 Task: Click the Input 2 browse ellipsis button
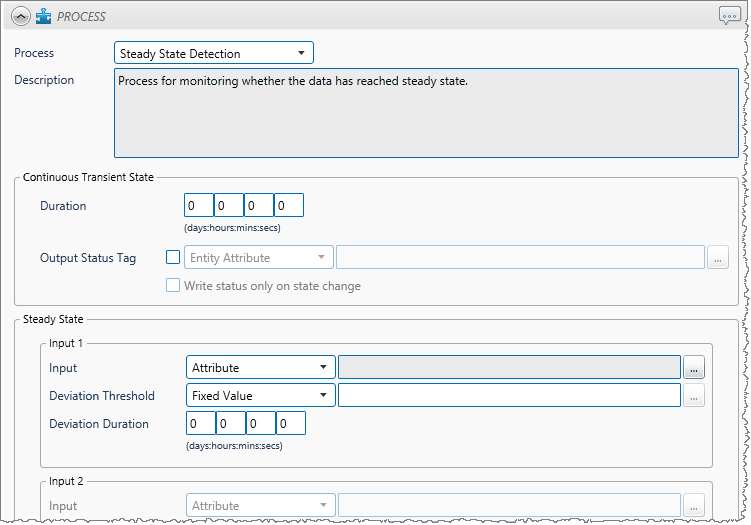point(694,506)
